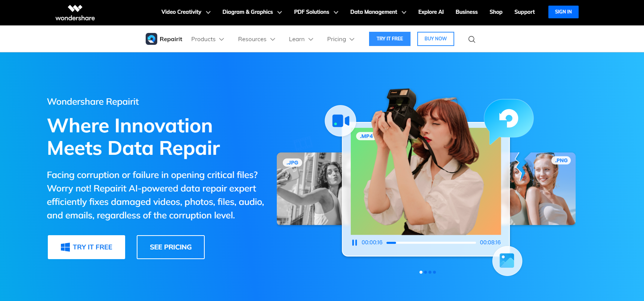Click the BUY NOW button
This screenshot has width=644, height=301.
click(x=436, y=39)
